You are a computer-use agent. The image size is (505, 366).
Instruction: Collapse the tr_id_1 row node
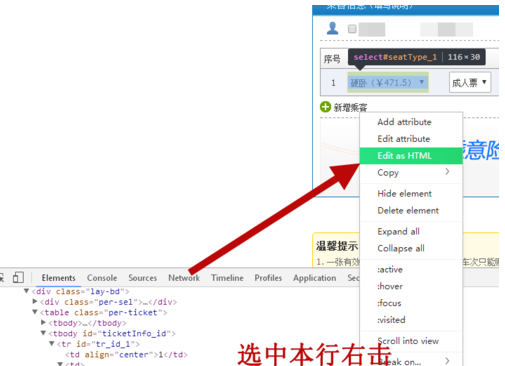[x=52, y=343]
